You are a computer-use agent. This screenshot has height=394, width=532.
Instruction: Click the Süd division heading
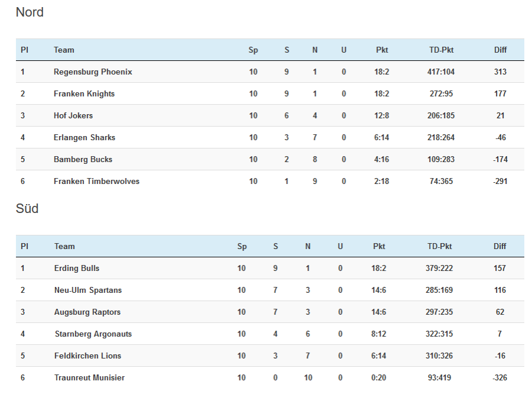coord(27,209)
